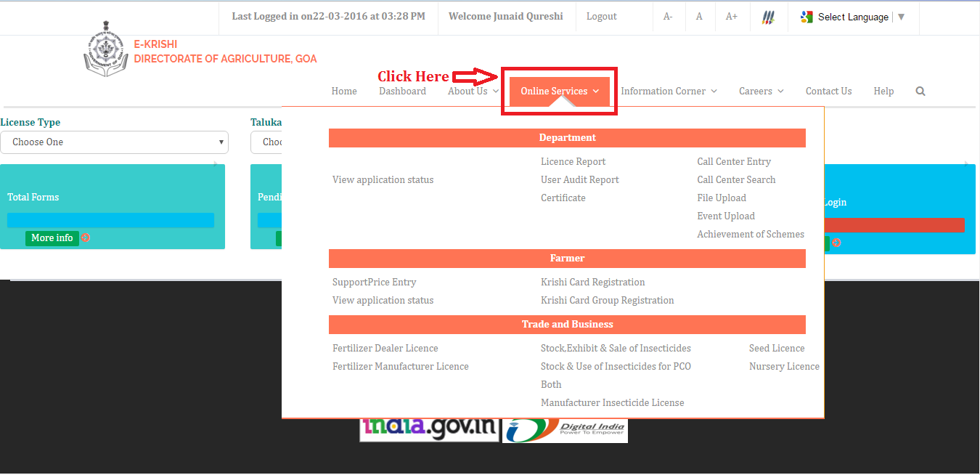Open SupportPrice Entry under Farmer
Viewport: 980px width, 475px height.
pyautogui.click(x=374, y=282)
